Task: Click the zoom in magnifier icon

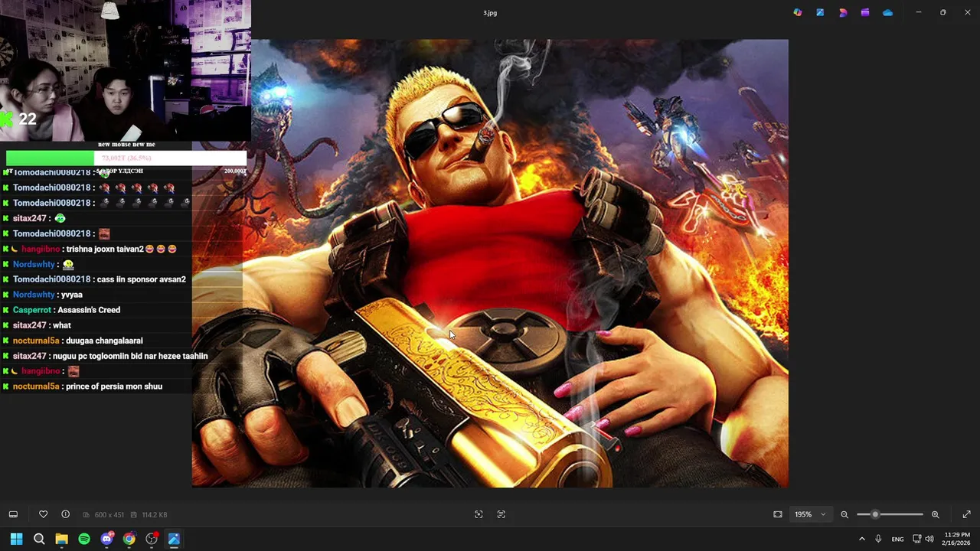Action: [935, 514]
